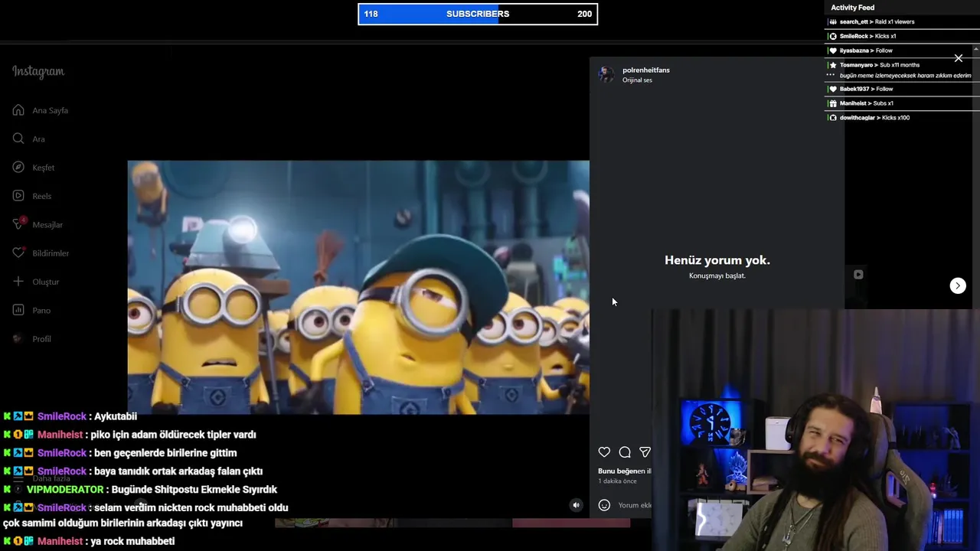Select Bildirimler in the sidebar
980x551 pixels.
[51, 253]
